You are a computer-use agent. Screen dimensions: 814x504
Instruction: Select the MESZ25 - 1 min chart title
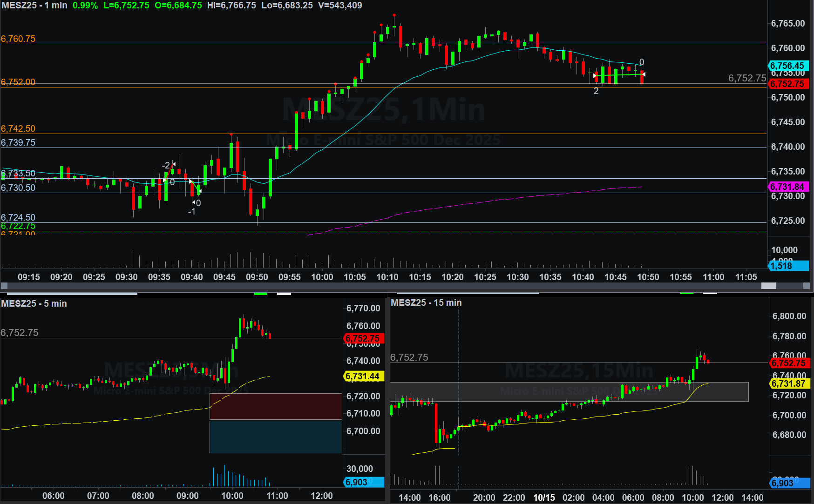[34, 6]
